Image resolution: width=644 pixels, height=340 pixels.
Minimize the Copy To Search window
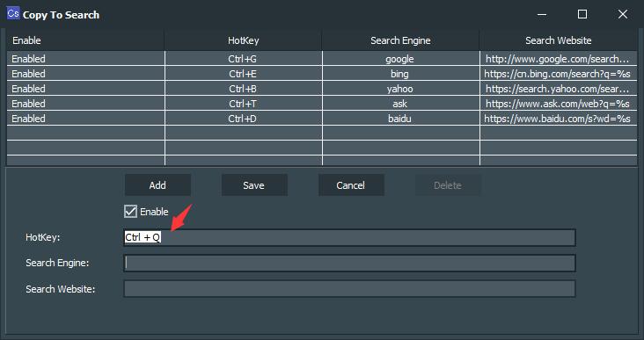click(x=542, y=14)
